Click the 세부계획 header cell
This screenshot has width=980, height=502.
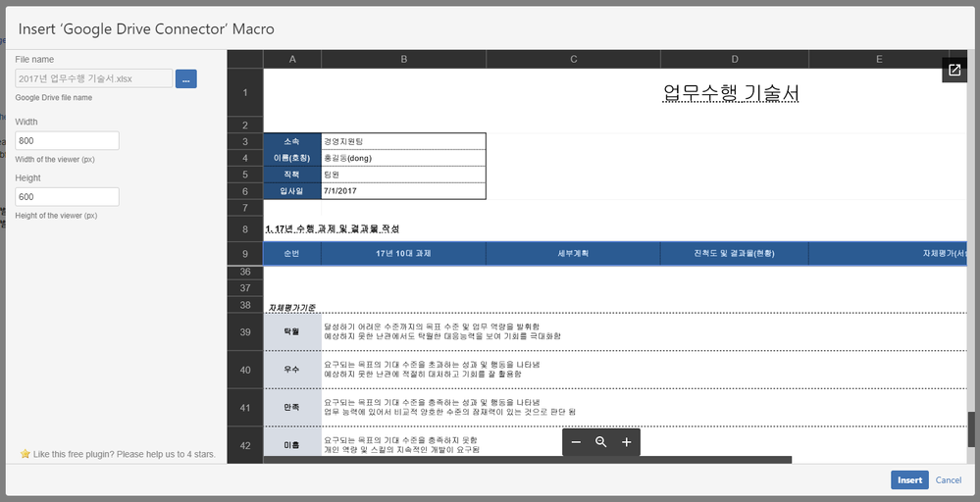[x=573, y=254]
